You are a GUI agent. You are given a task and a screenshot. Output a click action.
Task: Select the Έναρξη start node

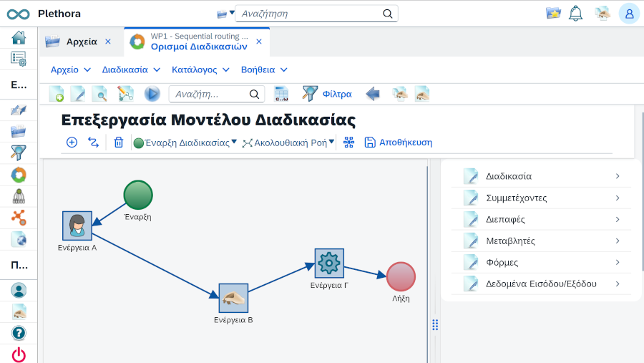[138, 195]
